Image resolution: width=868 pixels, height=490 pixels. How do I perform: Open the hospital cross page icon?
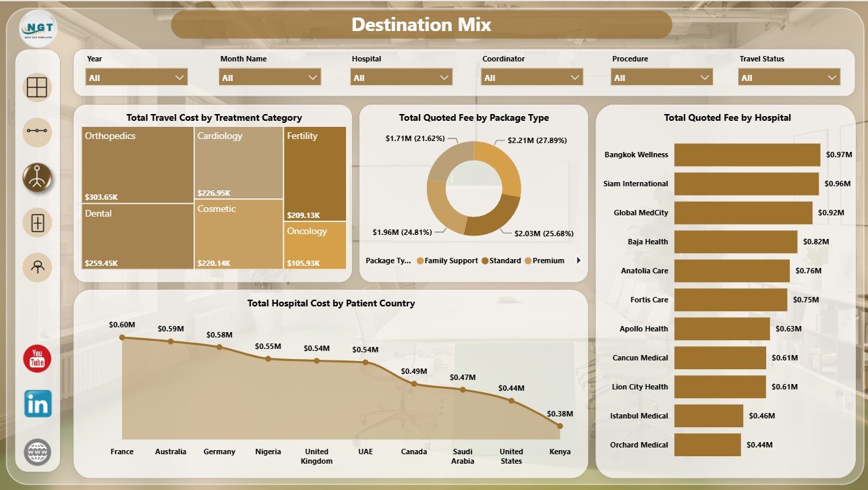[x=37, y=222]
